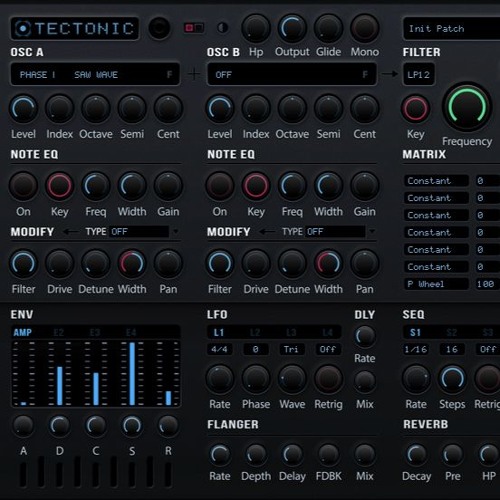
Task: Click the envelope Sustain S knob
Action: click(x=132, y=426)
